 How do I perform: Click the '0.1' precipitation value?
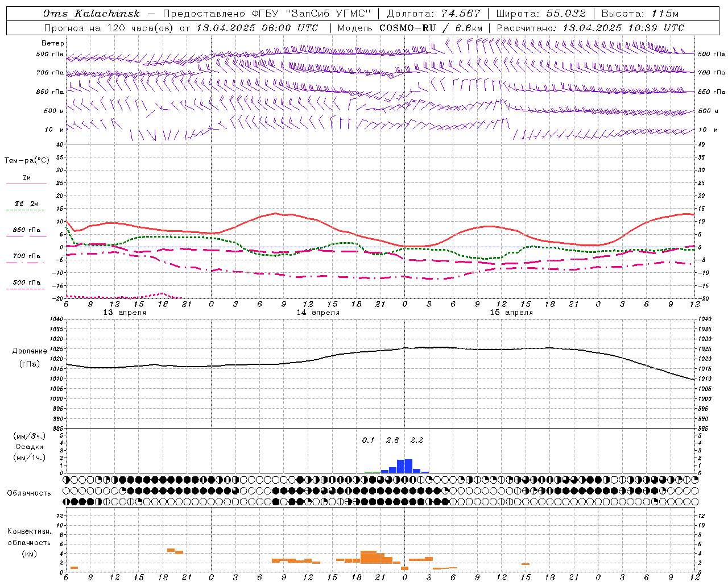point(369,440)
